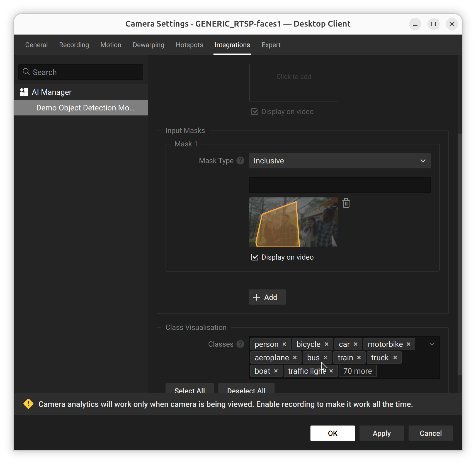This screenshot has width=476, height=464.
Task: Remove the car class tag
Action: [x=356, y=344]
